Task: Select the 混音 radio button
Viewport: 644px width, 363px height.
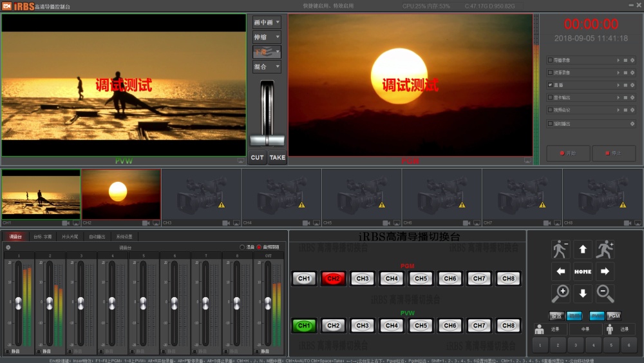Action: [242, 247]
